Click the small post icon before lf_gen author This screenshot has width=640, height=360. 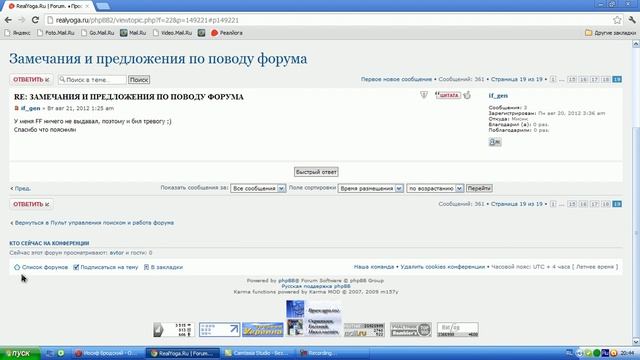pos(16,108)
